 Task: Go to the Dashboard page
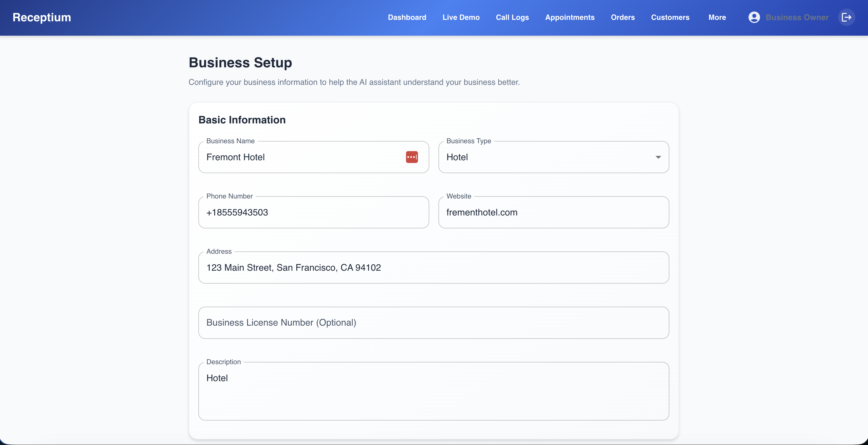coord(407,17)
